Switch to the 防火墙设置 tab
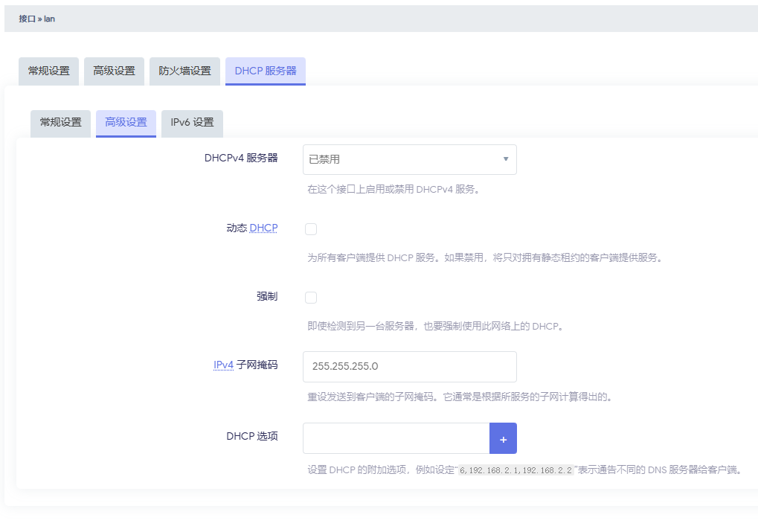The width and height of the screenshot is (758, 532). click(x=184, y=71)
